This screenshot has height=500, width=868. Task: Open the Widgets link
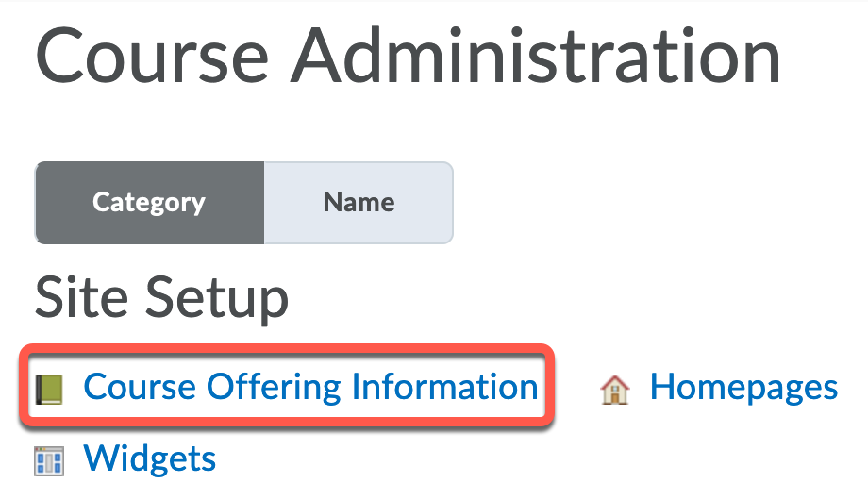[x=149, y=458]
